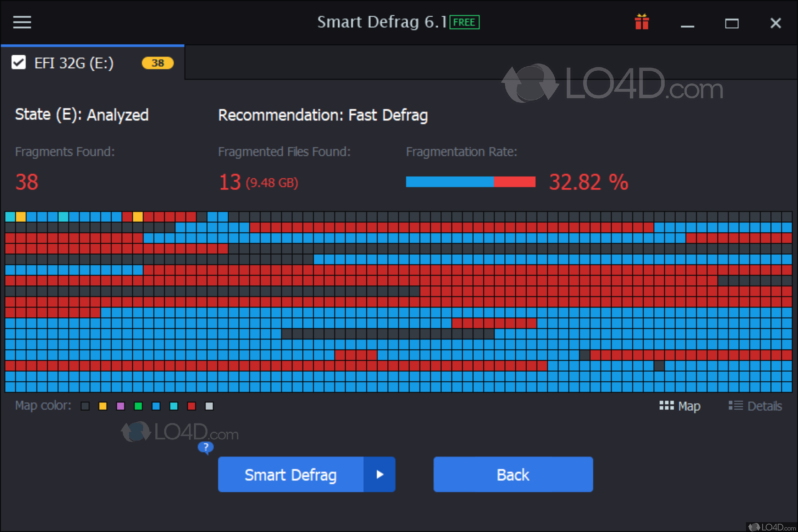Screen dimensions: 798x532
Task: Click the yellow 38 fragments badge
Action: point(158,63)
